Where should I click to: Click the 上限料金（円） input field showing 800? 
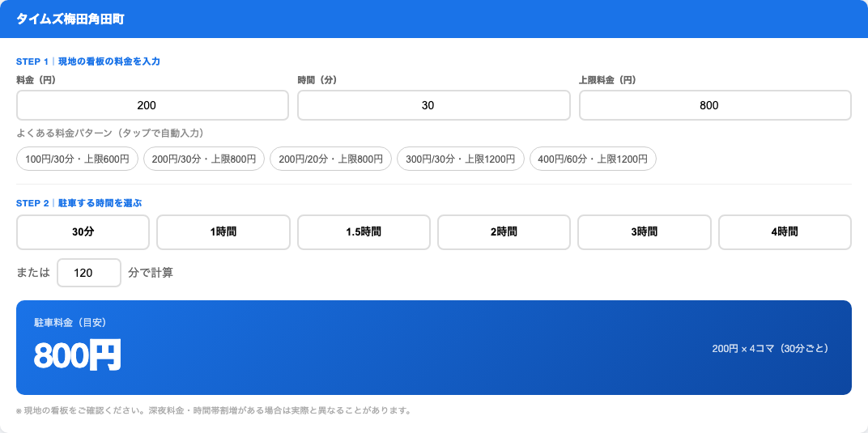click(x=715, y=105)
